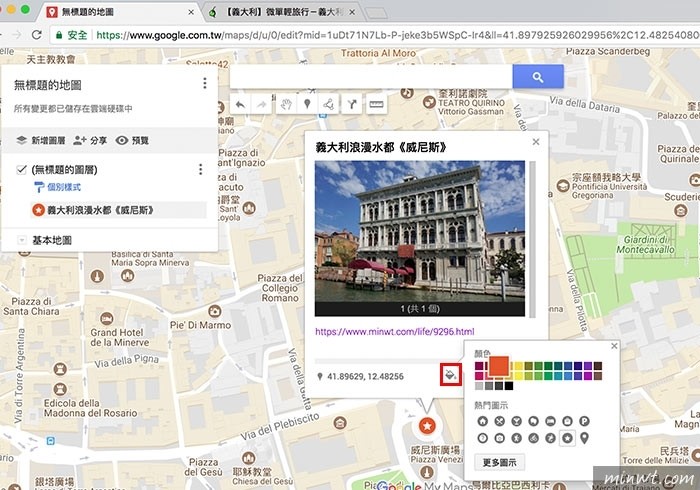The height and width of the screenshot is (490, 700).
Task: Click the paint bucket style icon
Action: click(449, 375)
